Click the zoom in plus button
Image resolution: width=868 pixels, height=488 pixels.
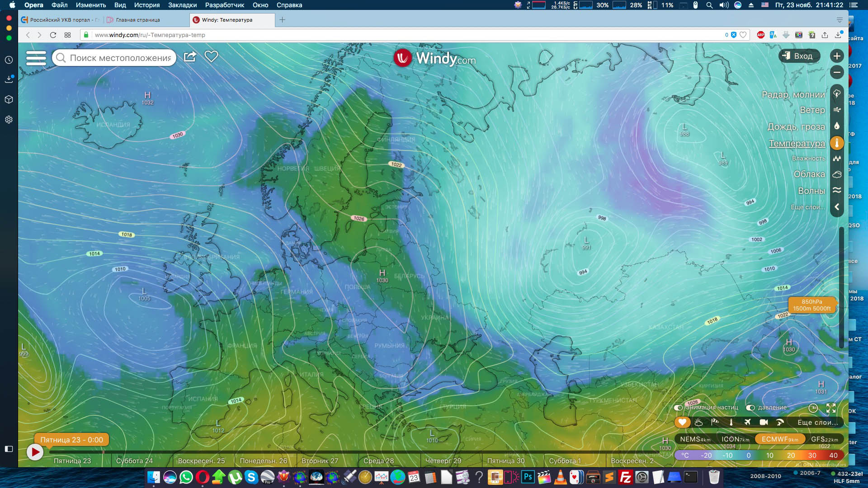click(x=837, y=56)
